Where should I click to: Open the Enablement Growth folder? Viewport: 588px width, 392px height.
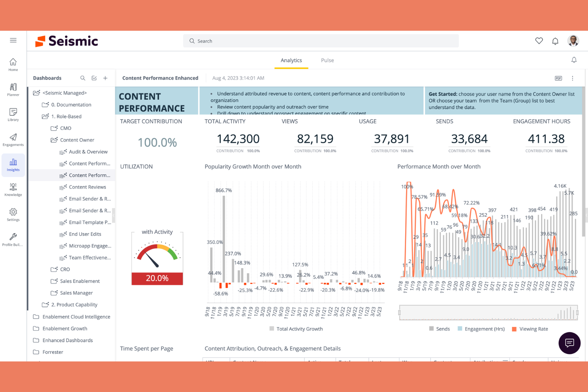tap(60, 328)
